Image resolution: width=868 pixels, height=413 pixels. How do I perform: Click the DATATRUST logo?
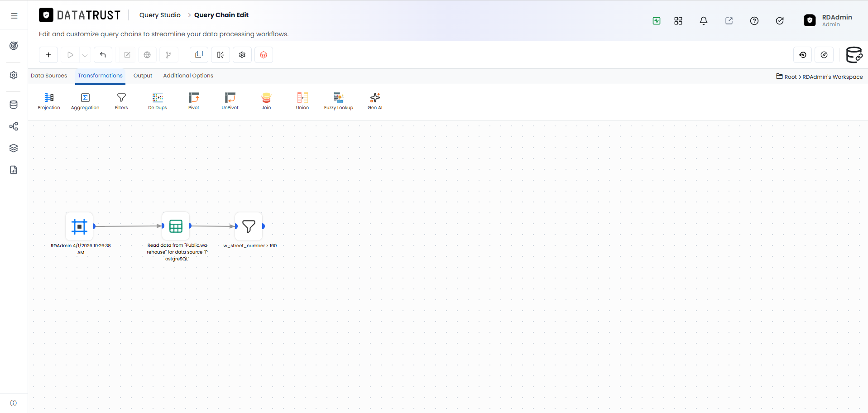[80, 15]
